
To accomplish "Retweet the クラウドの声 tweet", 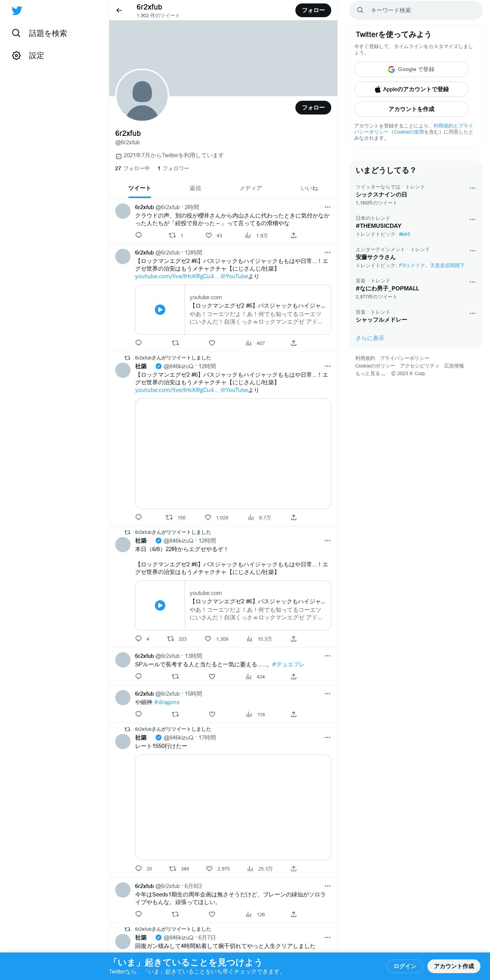I will (172, 235).
